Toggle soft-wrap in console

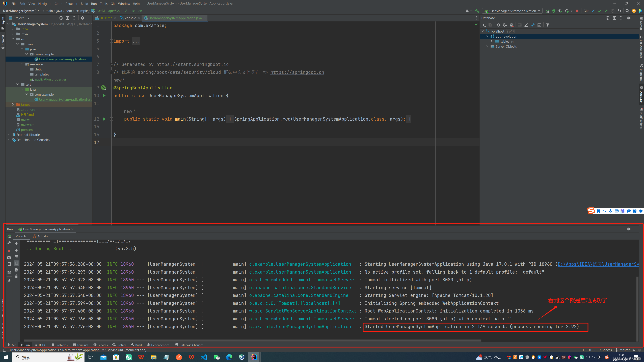pos(16,257)
